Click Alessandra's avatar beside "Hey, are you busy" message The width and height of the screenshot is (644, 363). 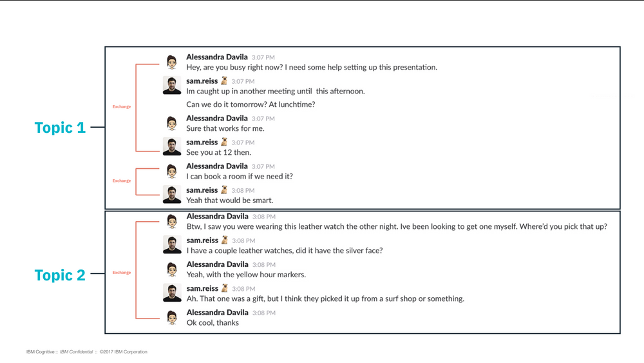click(x=171, y=62)
